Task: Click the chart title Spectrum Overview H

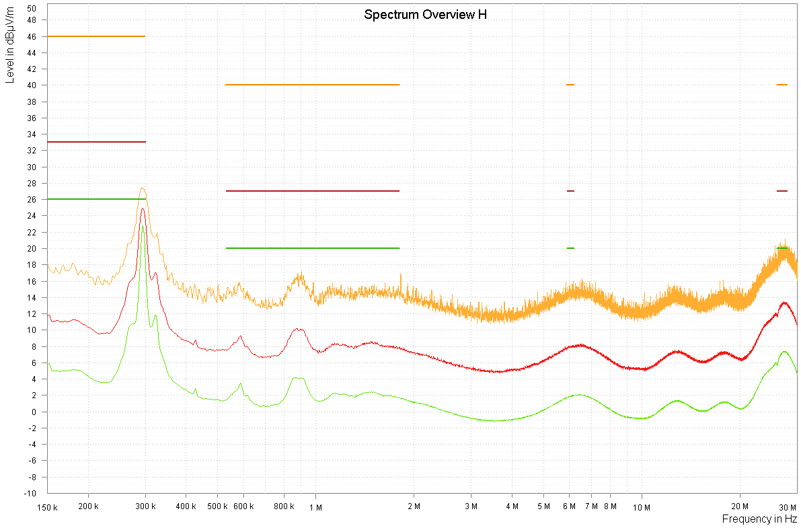Action: (425, 15)
